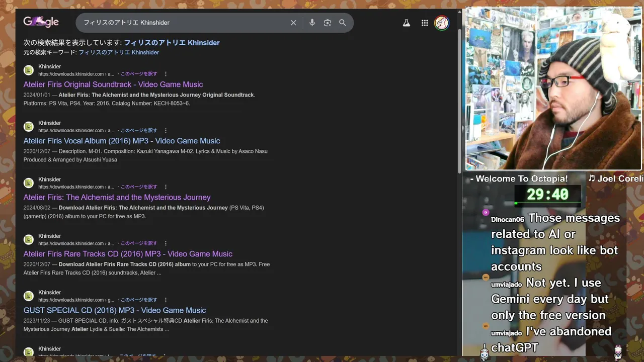Click Khinsider favicon of Rare Tracks result
This screenshot has height=362, width=644.
[x=29, y=239]
